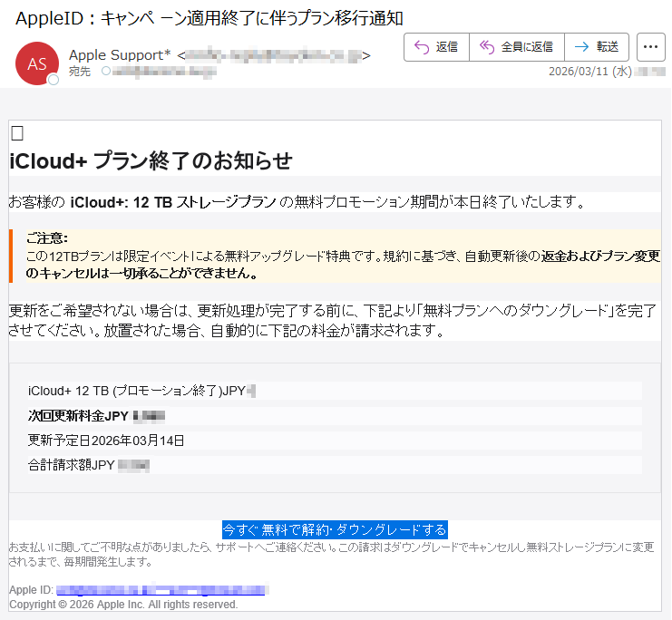The width and height of the screenshot is (672, 620).
Task: Click the 全員に返信 reply-all button
Action: (x=517, y=47)
